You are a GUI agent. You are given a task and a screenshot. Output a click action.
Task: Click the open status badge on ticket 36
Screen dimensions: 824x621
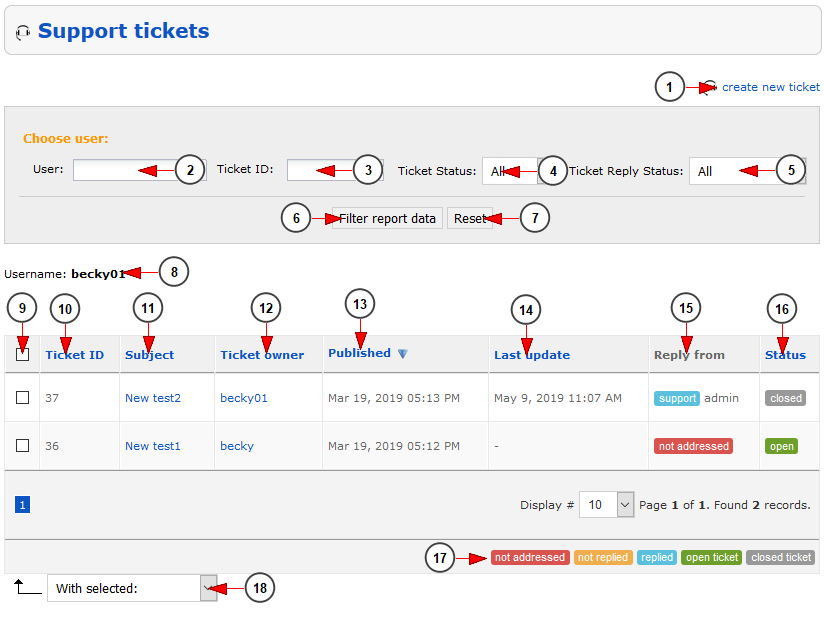pos(782,446)
